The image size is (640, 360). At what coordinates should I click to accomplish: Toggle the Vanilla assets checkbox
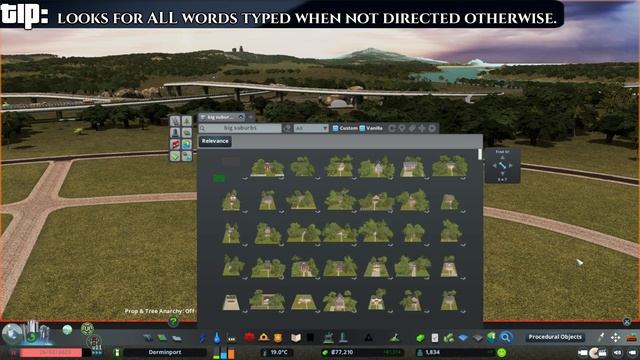point(362,128)
